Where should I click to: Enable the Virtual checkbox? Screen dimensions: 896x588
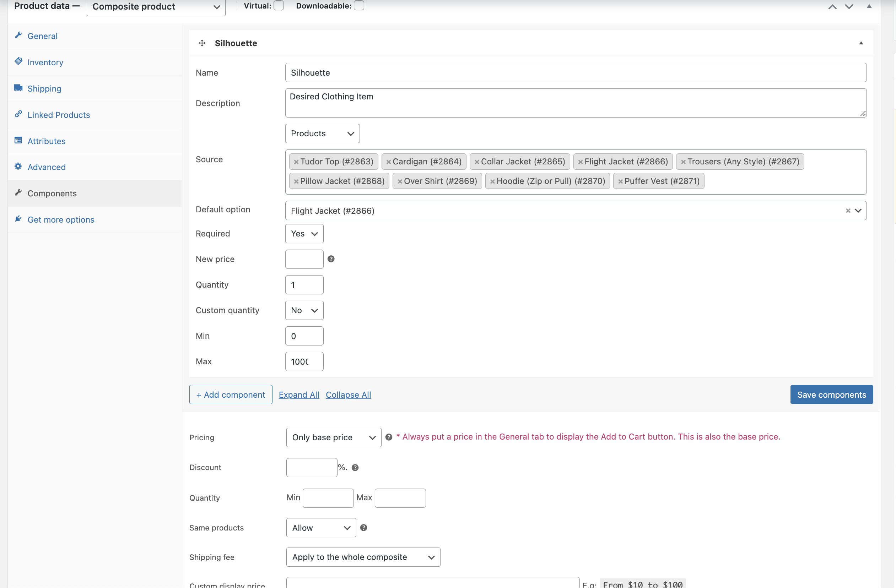279,6
